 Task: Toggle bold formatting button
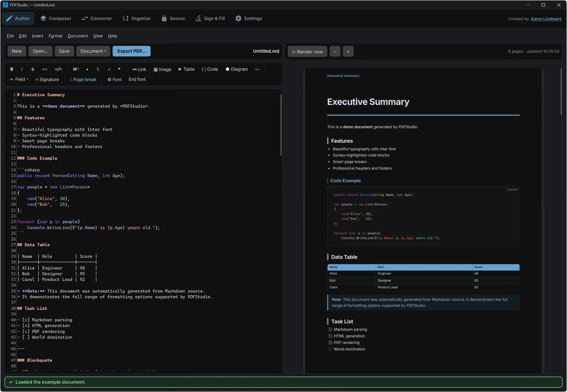pyautogui.click(x=12, y=69)
